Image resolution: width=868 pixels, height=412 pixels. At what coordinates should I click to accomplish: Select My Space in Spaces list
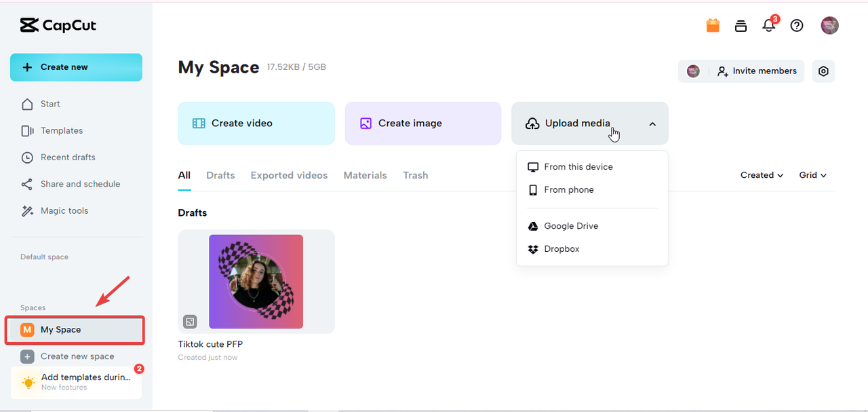tap(76, 330)
